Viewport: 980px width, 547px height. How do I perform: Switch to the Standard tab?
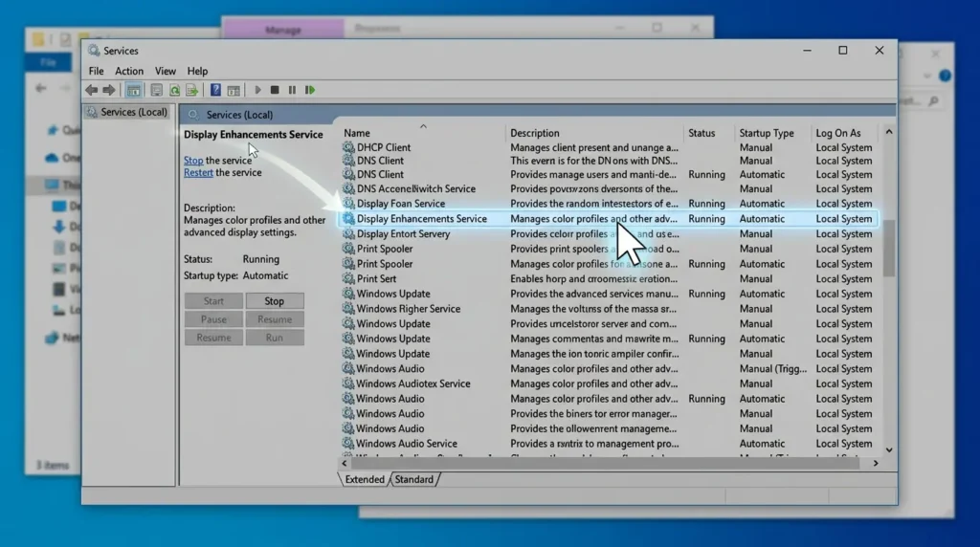(413, 479)
